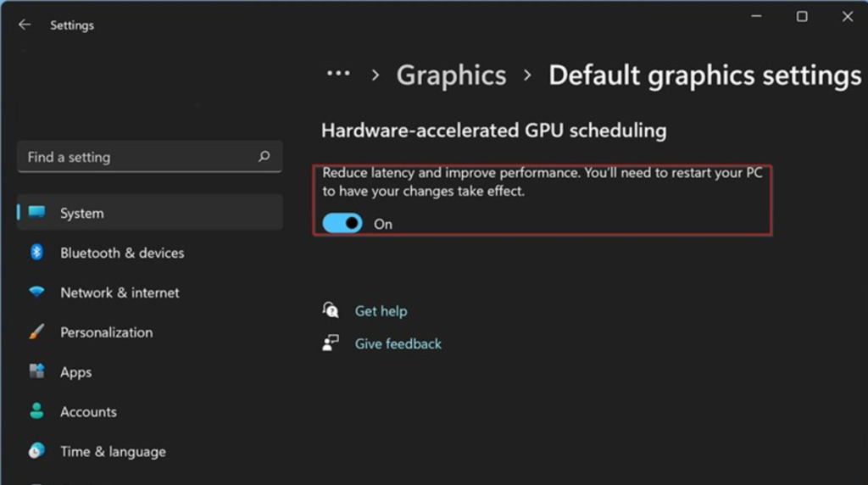Minimize the Settings window
The image size is (868, 485).
point(756,17)
